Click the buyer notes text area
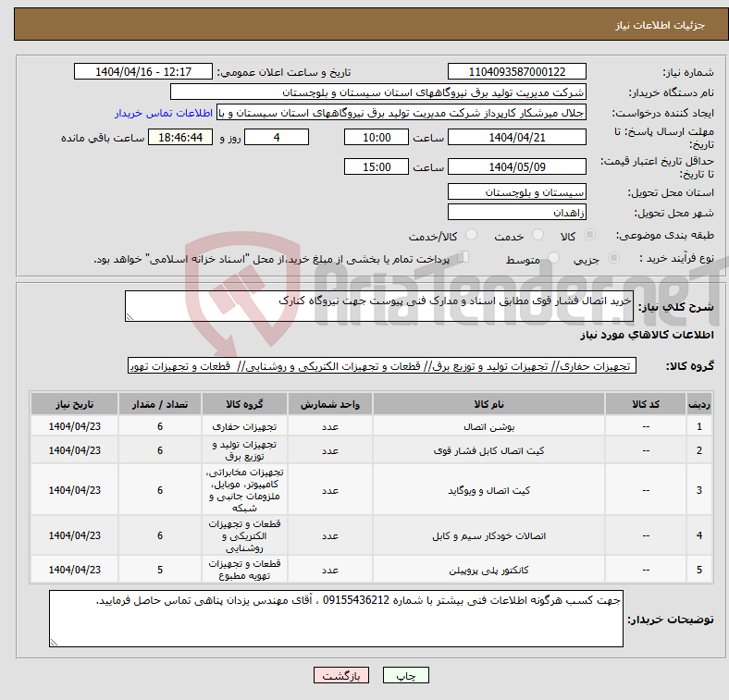Viewport: 729px width, 700px height. 336,619
